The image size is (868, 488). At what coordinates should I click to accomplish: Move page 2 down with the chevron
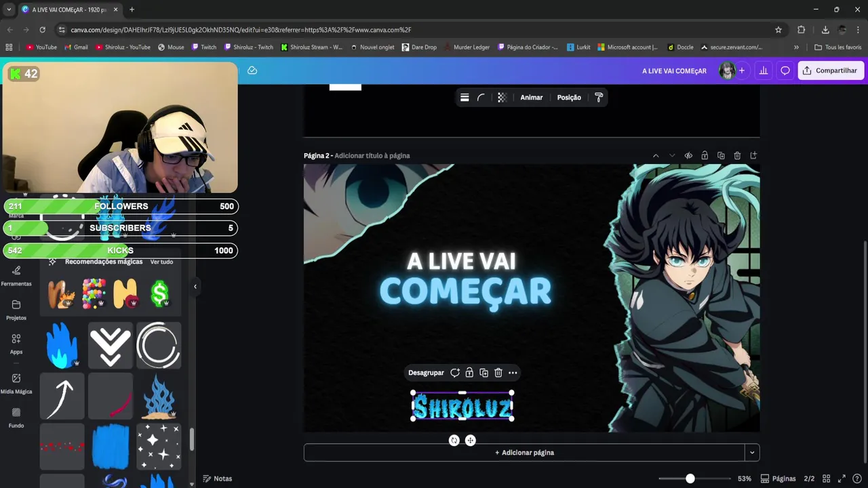pos(672,156)
